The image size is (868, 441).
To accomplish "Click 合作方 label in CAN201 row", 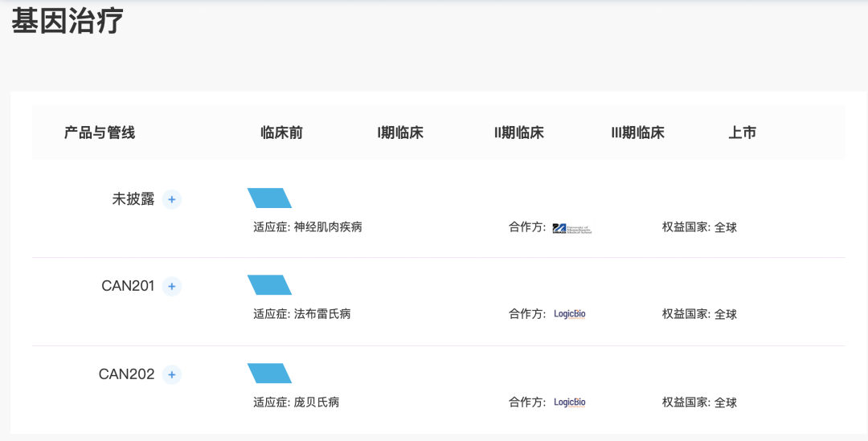I will coord(527,314).
